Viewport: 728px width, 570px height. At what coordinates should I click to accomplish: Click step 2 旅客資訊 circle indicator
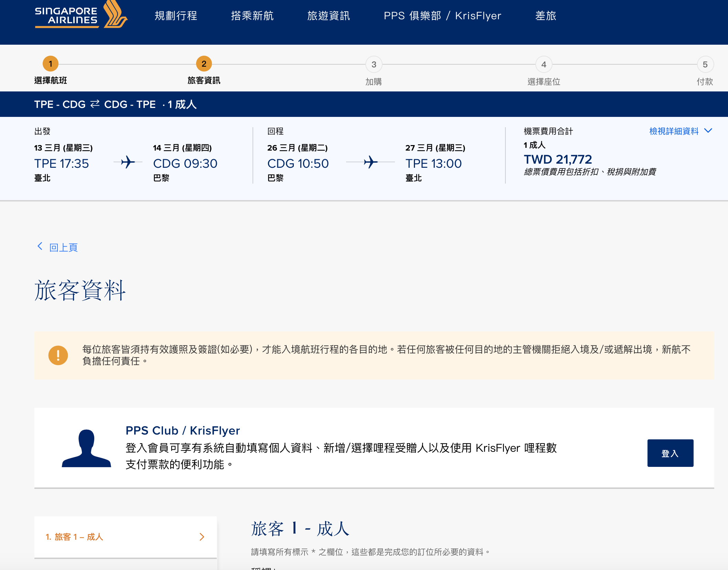pyautogui.click(x=204, y=64)
